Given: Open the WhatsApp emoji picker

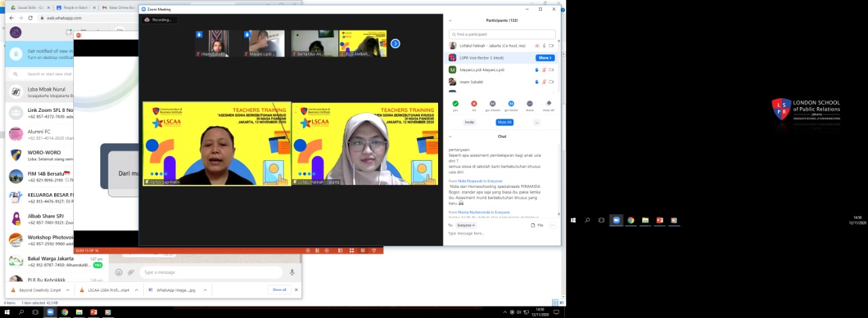Looking at the screenshot, I should pos(119,273).
